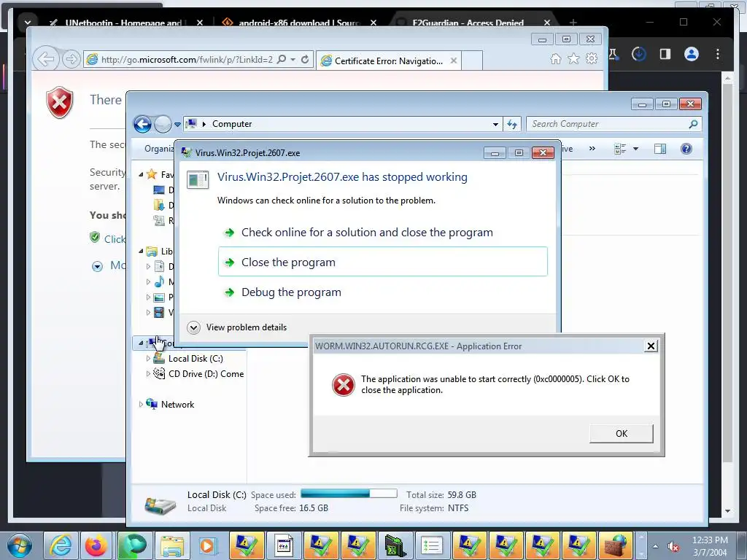Open the Internet Explorer home page icon
Image resolution: width=747 pixels, height=560 pixels.
(x=555, y=58)
